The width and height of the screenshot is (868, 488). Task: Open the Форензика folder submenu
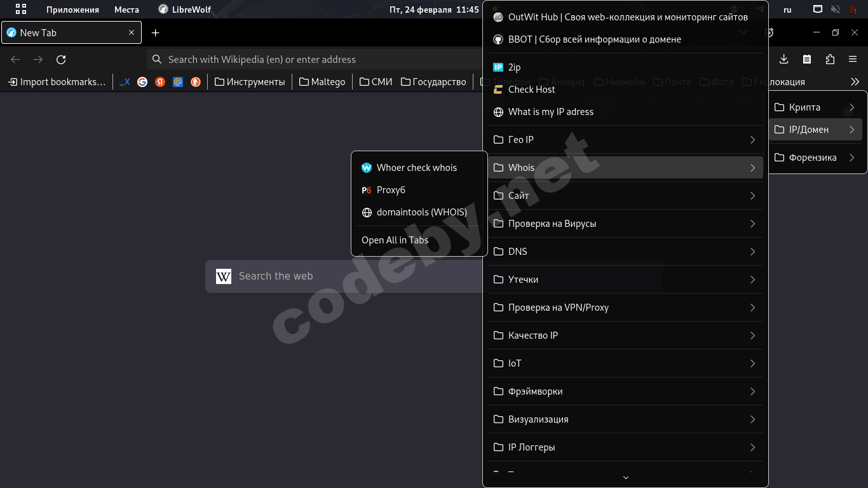[815, 158]
